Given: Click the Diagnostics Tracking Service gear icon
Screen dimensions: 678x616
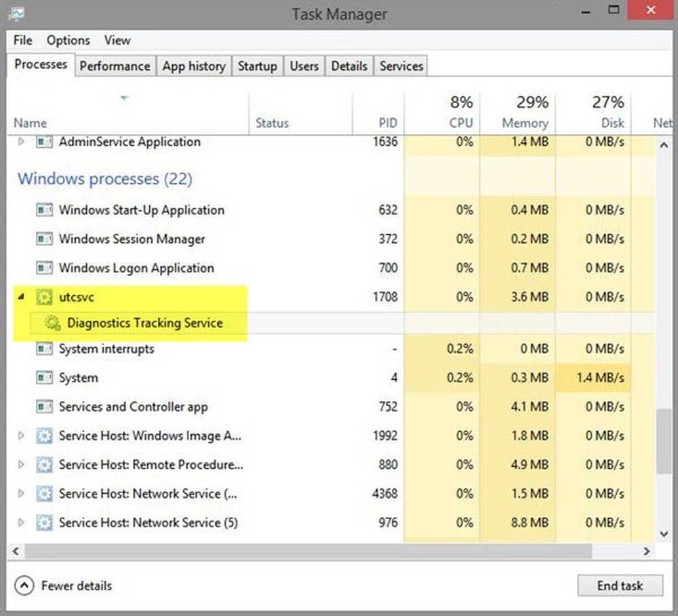Looking at the screenshot, I should [52, 324].
